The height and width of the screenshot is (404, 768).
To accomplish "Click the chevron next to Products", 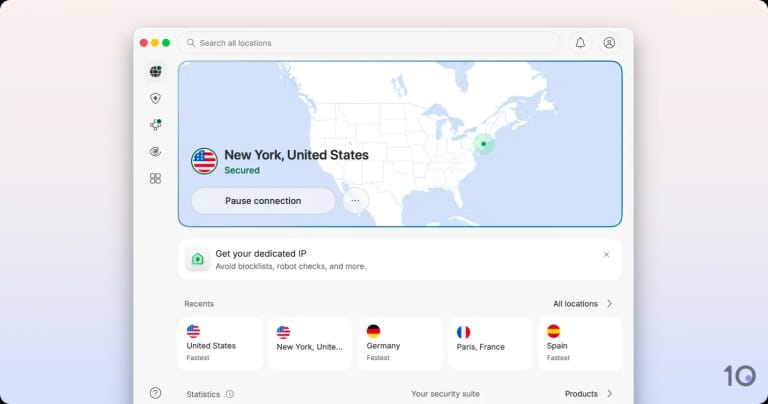I will coord(610,394).
